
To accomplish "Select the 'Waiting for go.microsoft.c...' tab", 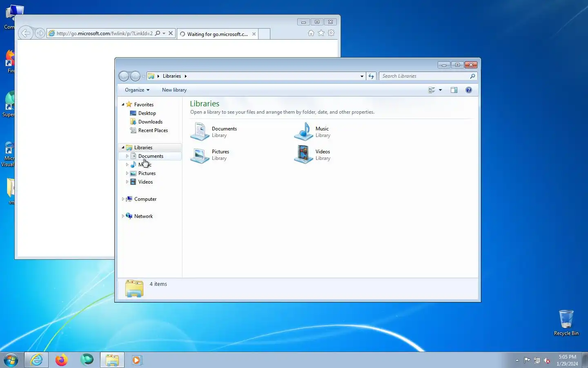I will pos(217,34).
